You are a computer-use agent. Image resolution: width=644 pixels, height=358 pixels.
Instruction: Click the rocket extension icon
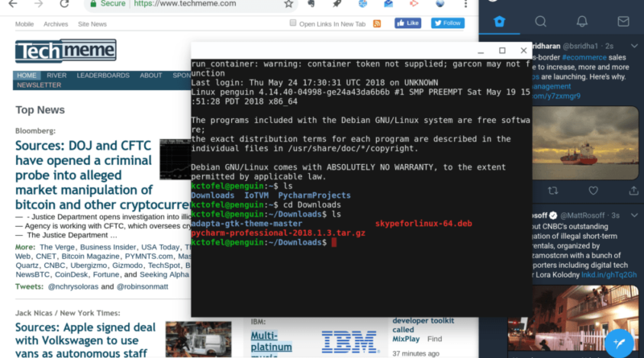pos(336,4)
